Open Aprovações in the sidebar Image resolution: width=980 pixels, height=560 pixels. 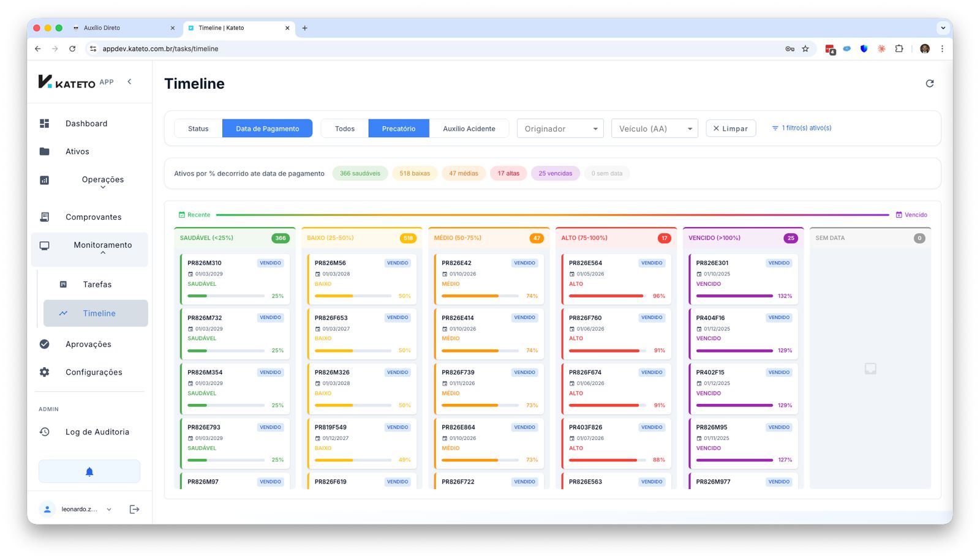(x=88, y=345)
